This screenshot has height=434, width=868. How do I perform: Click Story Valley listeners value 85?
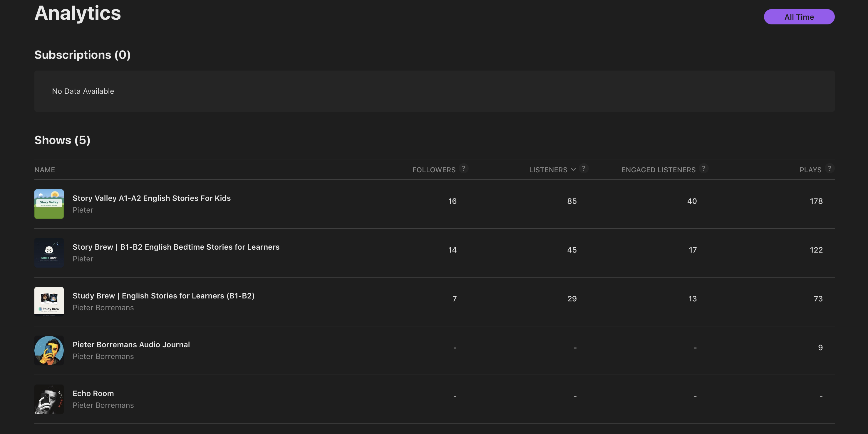[572, 201]
